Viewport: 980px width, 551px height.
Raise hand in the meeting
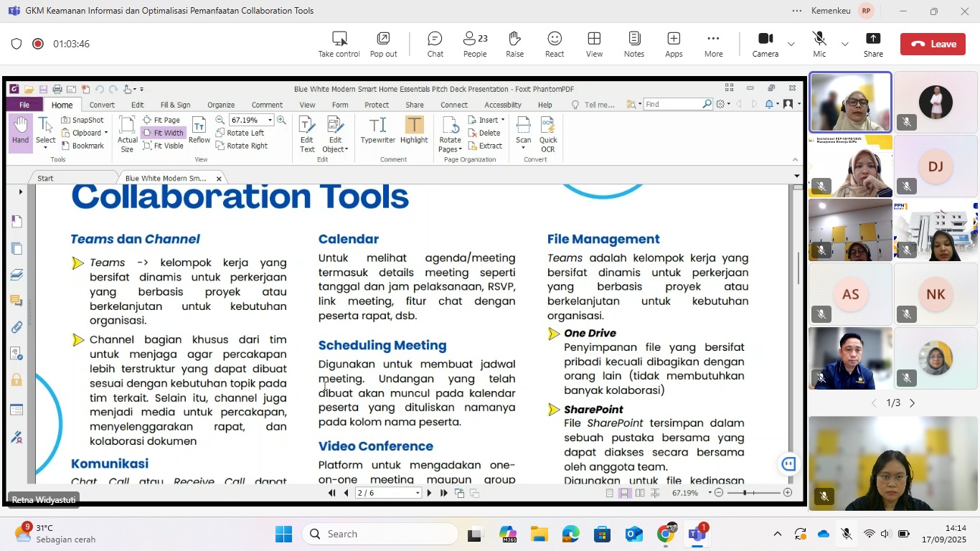click(x=514, y=44)
